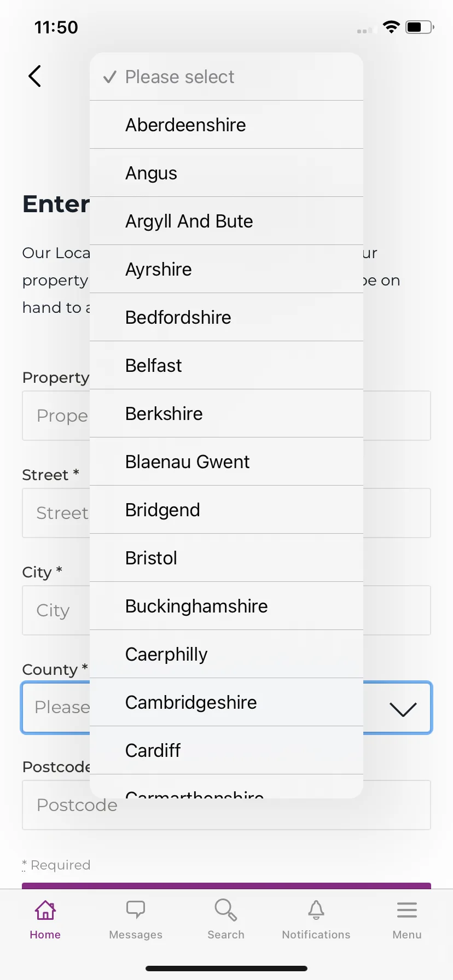
Task: Focus the Postcode input field
Action: point(226,805)
